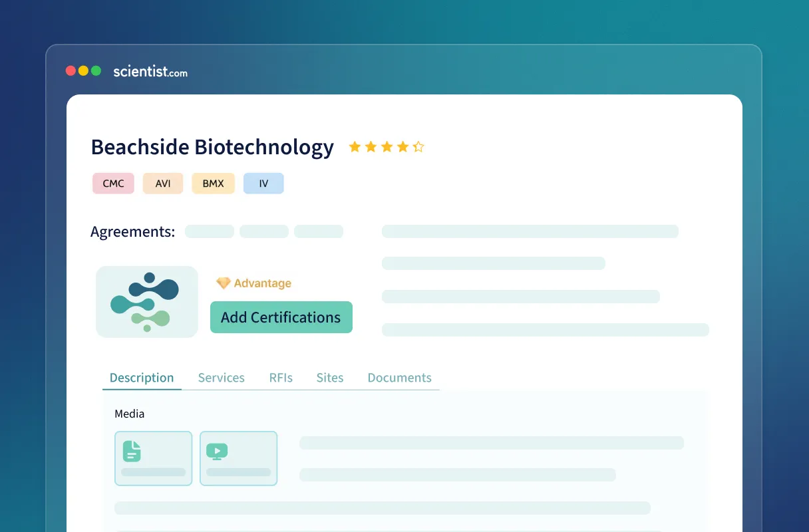Switch to the Services tab

tap(222, 378)
